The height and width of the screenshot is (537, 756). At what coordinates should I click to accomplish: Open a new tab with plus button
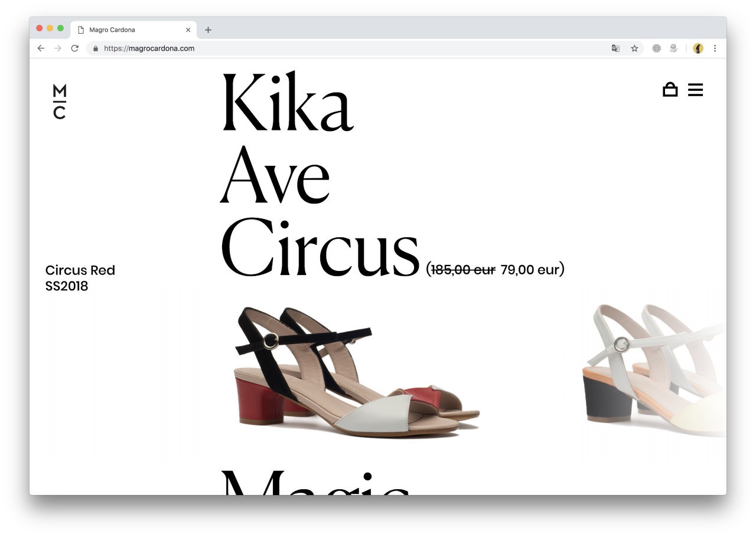tap(208, 30)
